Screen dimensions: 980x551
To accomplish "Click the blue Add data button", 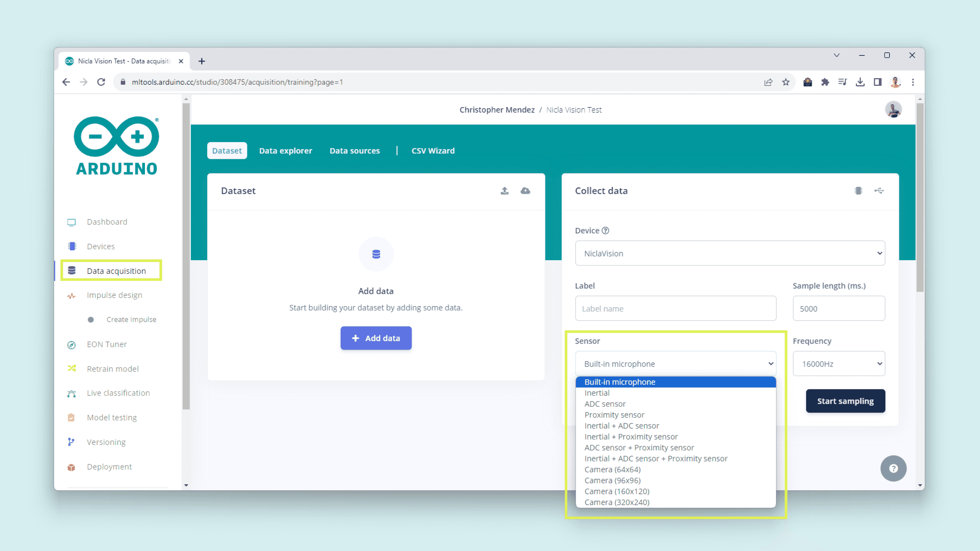I will [x=376, y=338].
